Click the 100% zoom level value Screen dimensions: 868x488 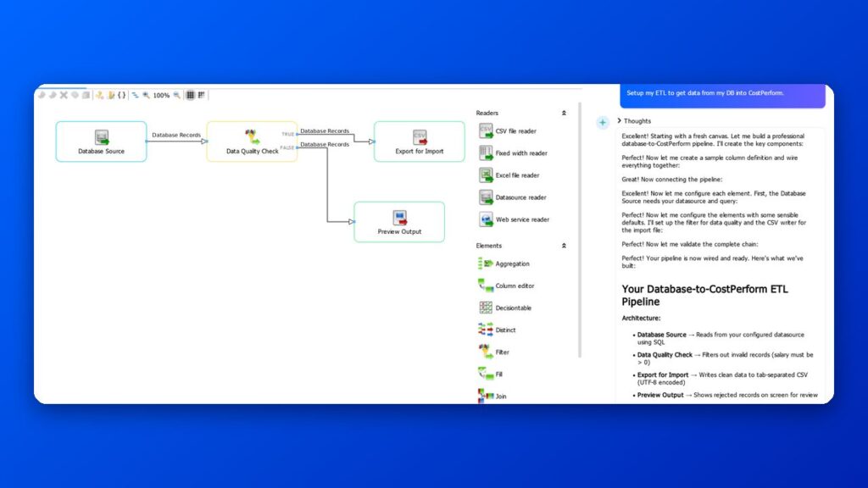pos(161,95)
